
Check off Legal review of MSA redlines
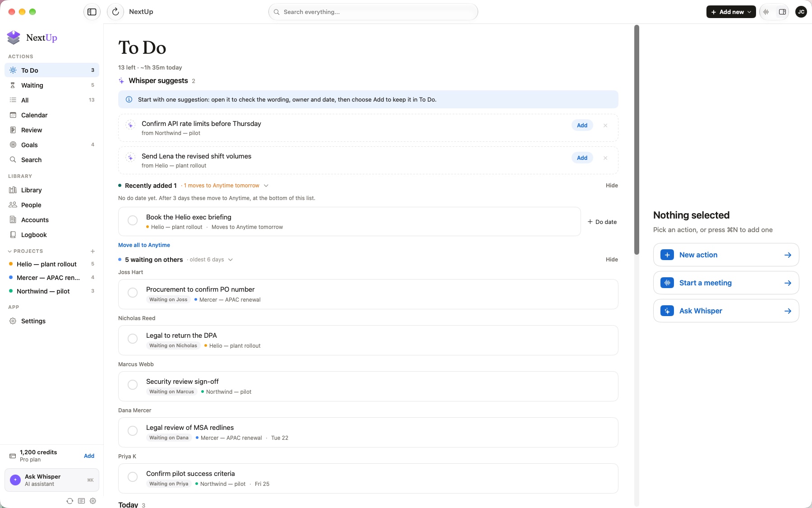133,431
